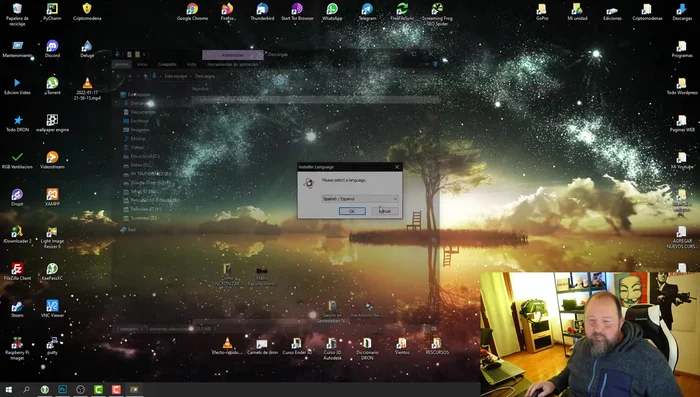Image resolution: width=700 pixels, height=397 pixels.
Task: Open Diccionario DRON desktop file
Action: [x=367, y=349]
